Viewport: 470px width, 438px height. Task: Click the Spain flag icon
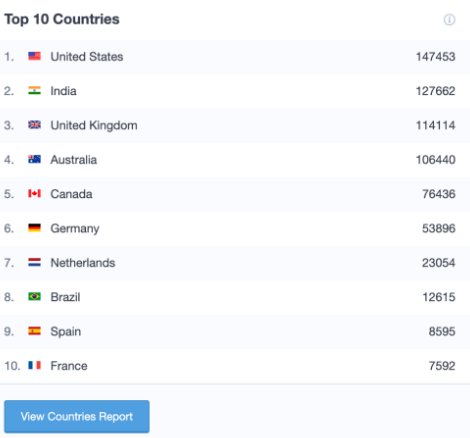pyautogui.click(x=34, y=331)
